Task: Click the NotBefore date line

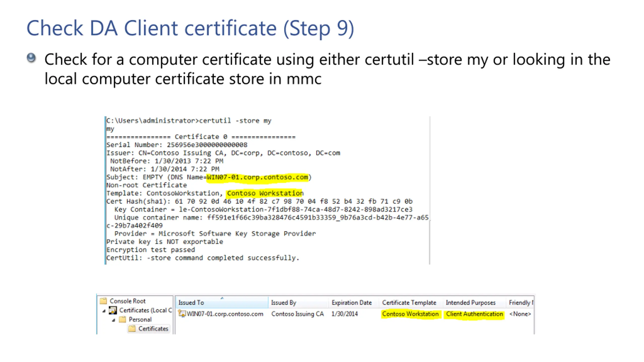Action: 167,161
